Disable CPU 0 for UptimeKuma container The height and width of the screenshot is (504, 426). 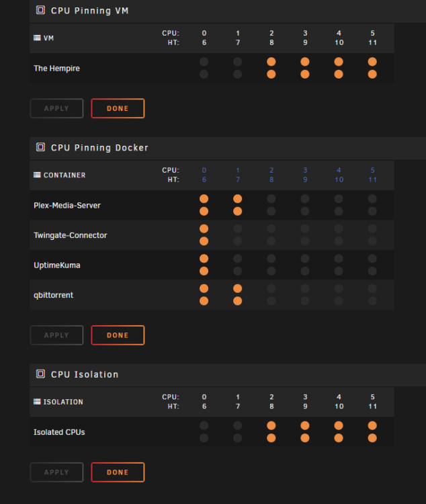(204, 259)
